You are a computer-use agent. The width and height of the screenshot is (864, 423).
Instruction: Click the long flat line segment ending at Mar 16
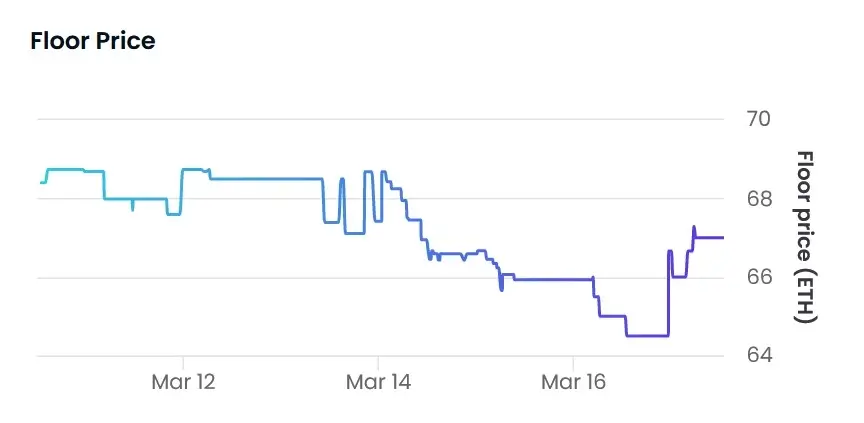pos(553,279)
